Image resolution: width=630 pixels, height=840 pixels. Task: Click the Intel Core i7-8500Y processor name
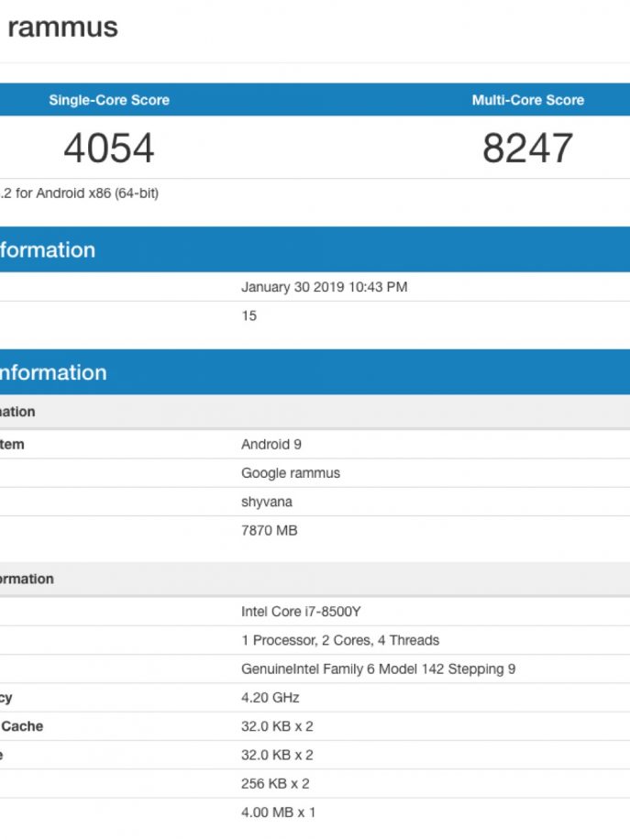[x=307, y=612]
